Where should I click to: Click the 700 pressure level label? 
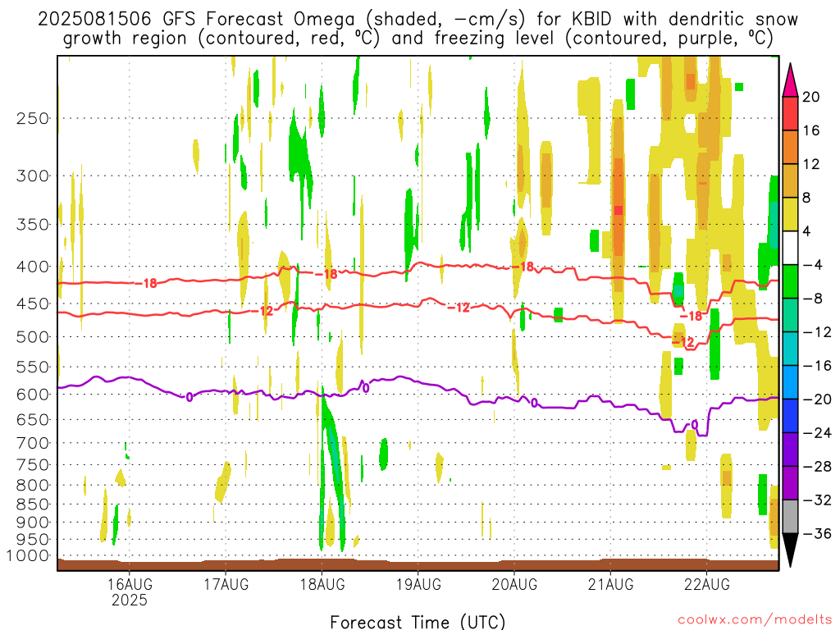(x=33, y=443)
